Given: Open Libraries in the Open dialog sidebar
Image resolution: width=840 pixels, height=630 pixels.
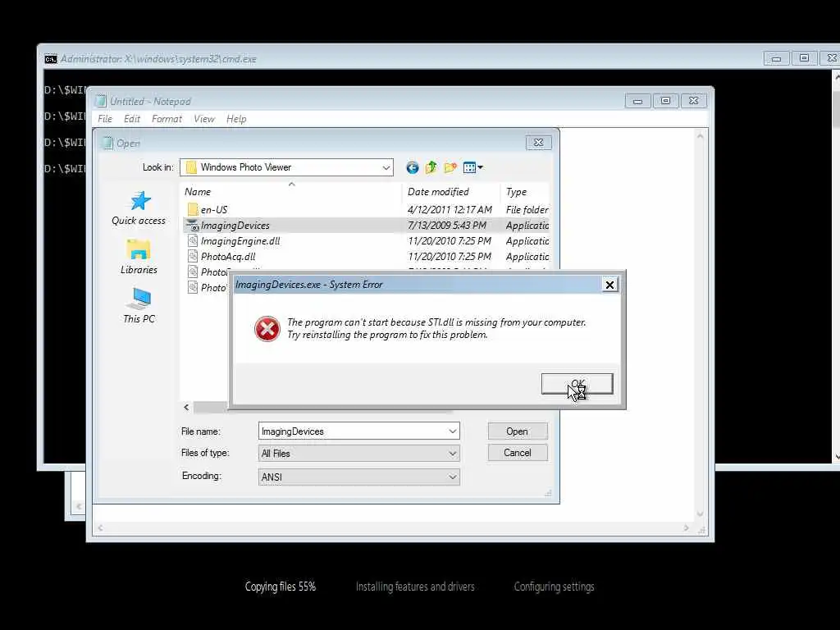Looking at the screenshot, I should [139, 257].
